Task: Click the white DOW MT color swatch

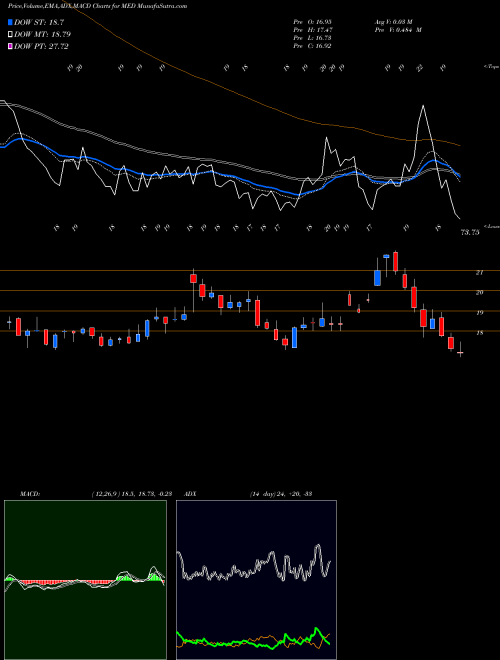Action: point(10,34)
